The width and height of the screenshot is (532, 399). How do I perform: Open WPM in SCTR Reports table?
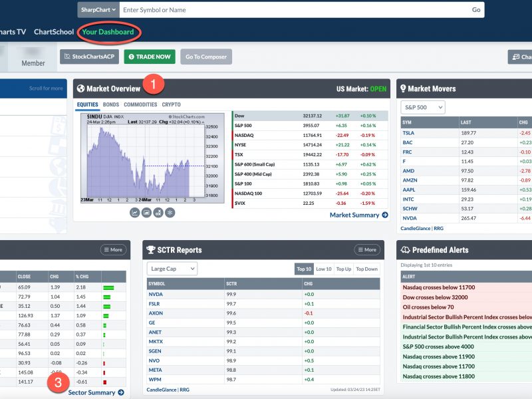tap(155, 379)
